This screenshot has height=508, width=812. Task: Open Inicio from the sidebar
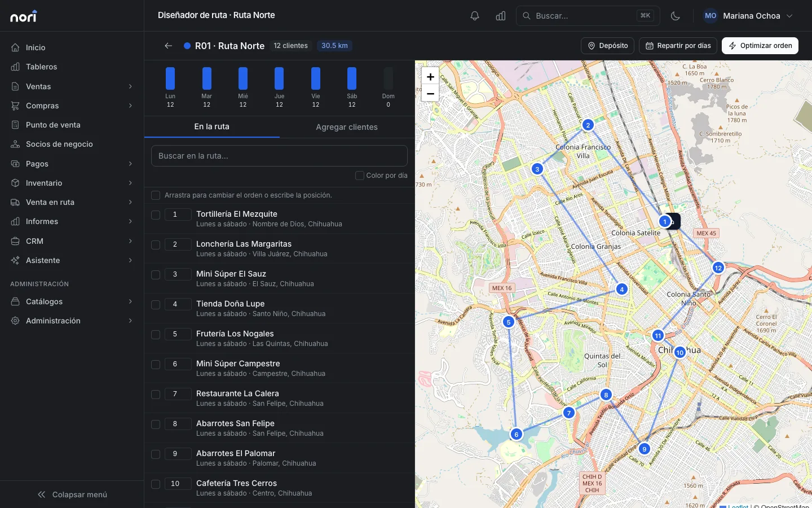click(x=72, y=47)
